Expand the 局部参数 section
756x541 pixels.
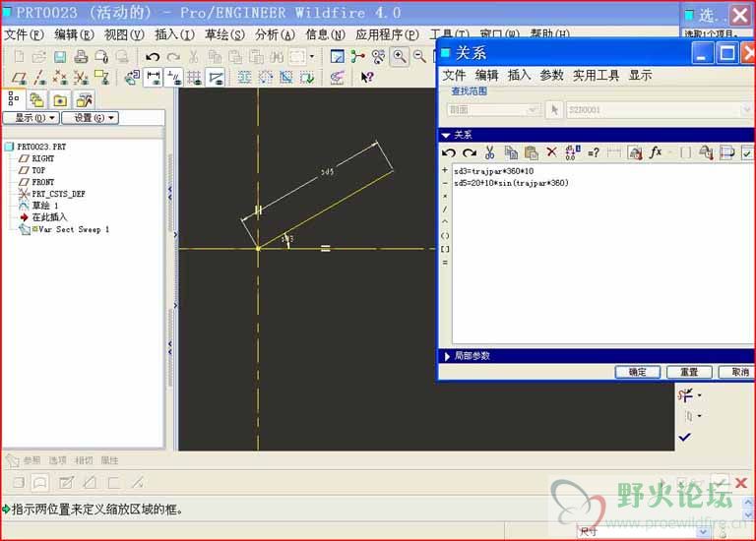pyautogui.click(x=447, y=356)
